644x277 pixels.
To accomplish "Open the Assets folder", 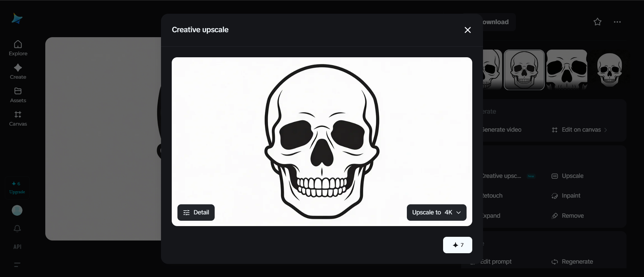I will (x=18, y=95).
